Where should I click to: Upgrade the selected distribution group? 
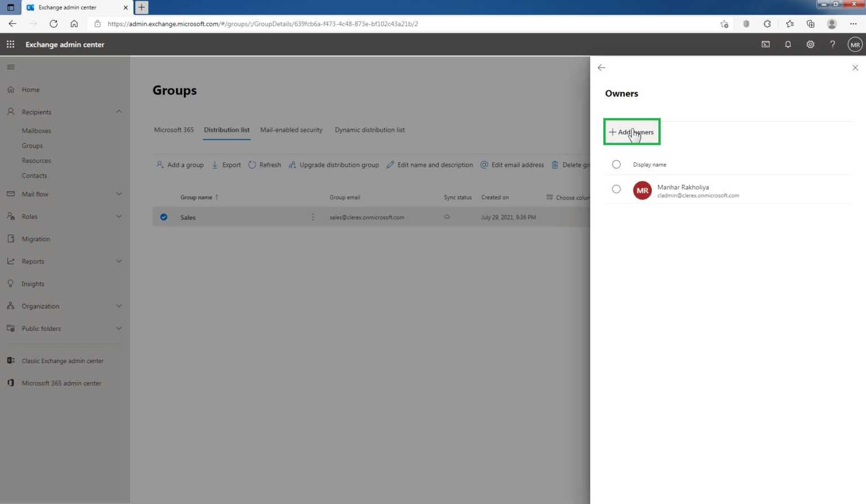point(334,165)
